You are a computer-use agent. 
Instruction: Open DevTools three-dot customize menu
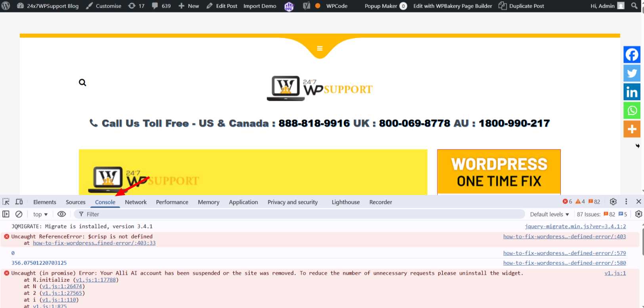(626, 202)
